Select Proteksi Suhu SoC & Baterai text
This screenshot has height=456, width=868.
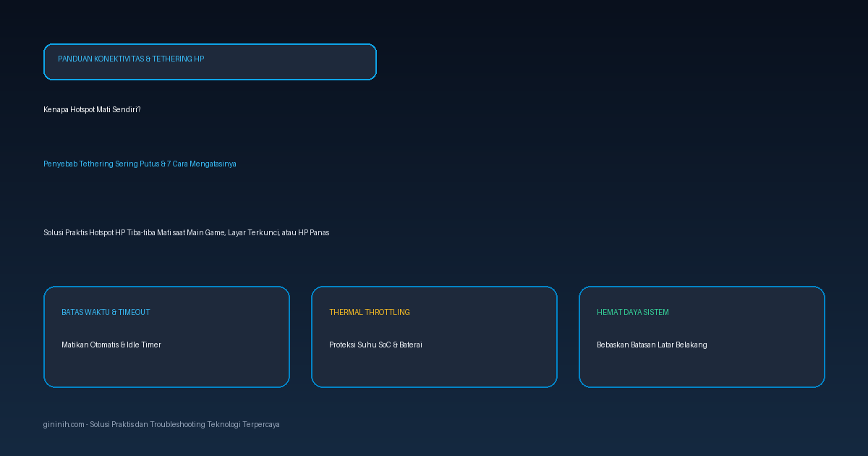pos(375,345)
